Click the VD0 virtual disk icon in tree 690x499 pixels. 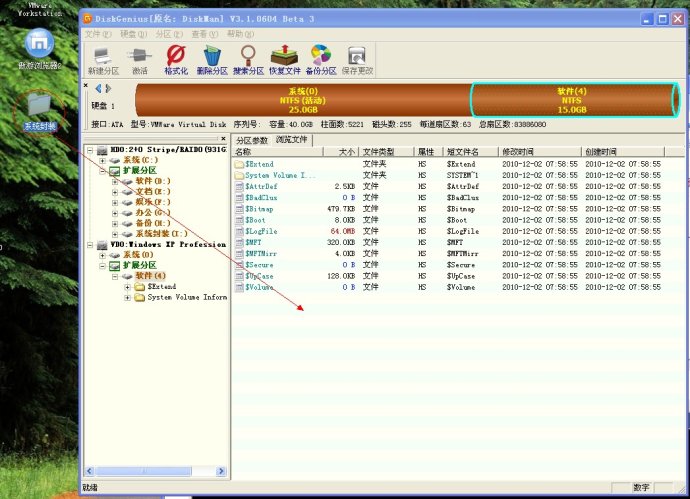[x=102, y=245]
